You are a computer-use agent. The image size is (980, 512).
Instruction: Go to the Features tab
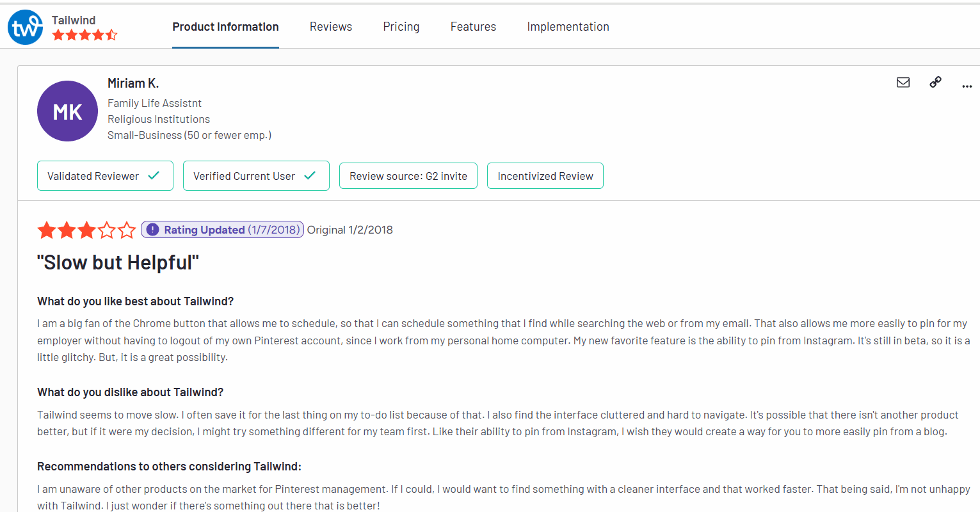point(473,27)
